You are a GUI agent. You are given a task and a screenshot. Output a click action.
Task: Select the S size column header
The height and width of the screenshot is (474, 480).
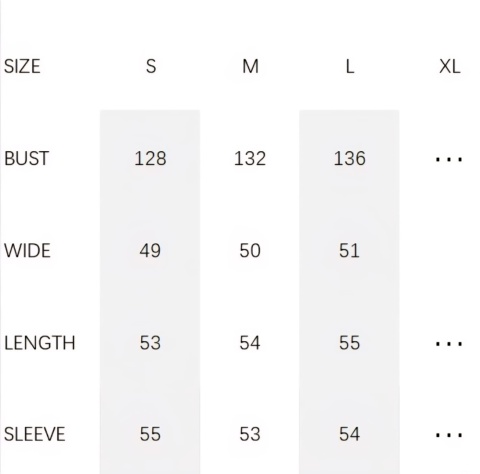pos(151,66)
